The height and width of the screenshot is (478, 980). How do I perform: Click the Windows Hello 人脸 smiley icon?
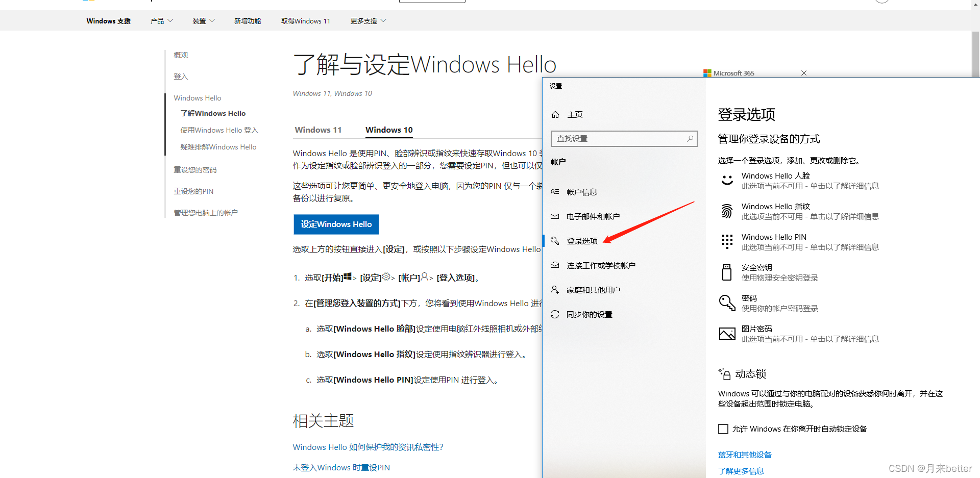(x=727, y=181)
